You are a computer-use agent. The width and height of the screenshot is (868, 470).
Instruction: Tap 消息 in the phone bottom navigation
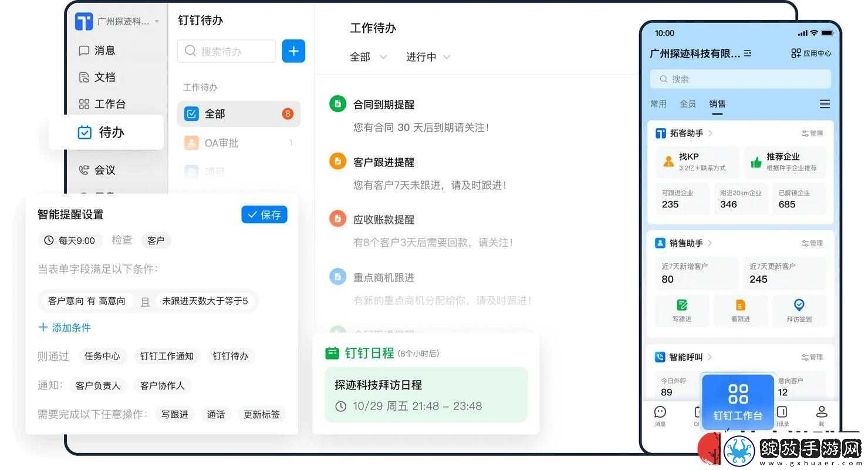click(660, 415)
